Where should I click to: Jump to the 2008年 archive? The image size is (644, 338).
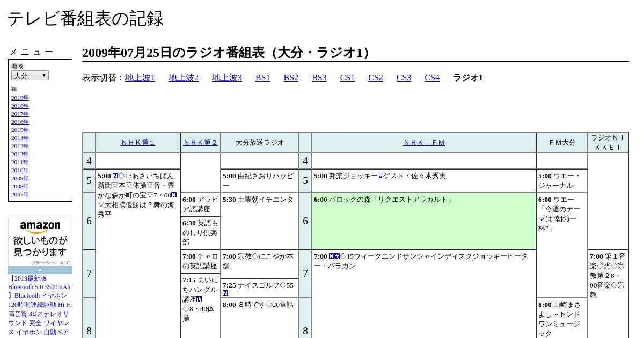pos(20,186)
